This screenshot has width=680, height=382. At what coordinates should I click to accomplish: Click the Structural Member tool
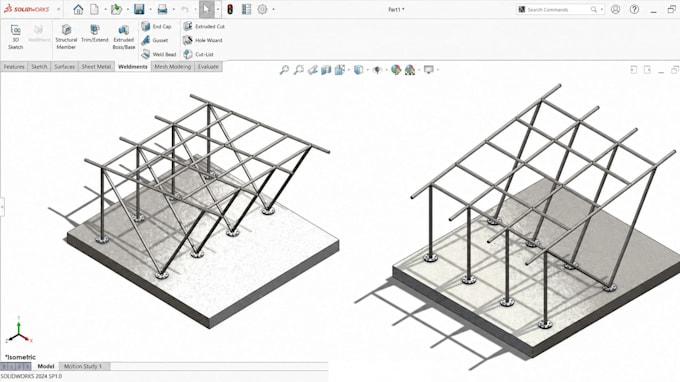pos(66,36)
